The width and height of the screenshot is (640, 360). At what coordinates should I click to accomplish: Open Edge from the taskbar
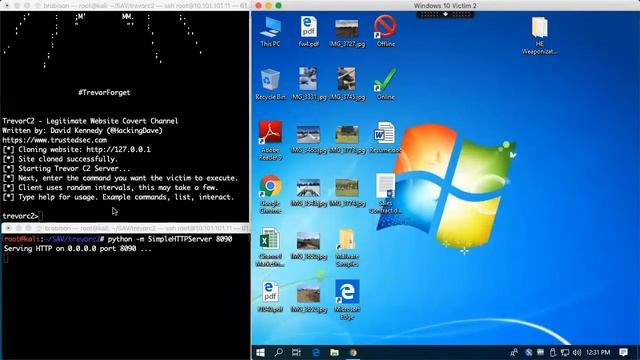click(x=316, y=352)
